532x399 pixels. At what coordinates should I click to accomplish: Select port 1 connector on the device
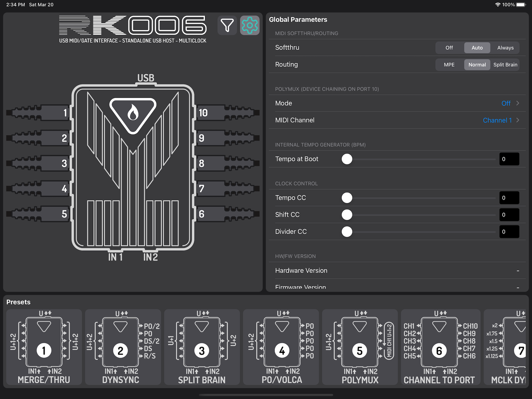39,113
